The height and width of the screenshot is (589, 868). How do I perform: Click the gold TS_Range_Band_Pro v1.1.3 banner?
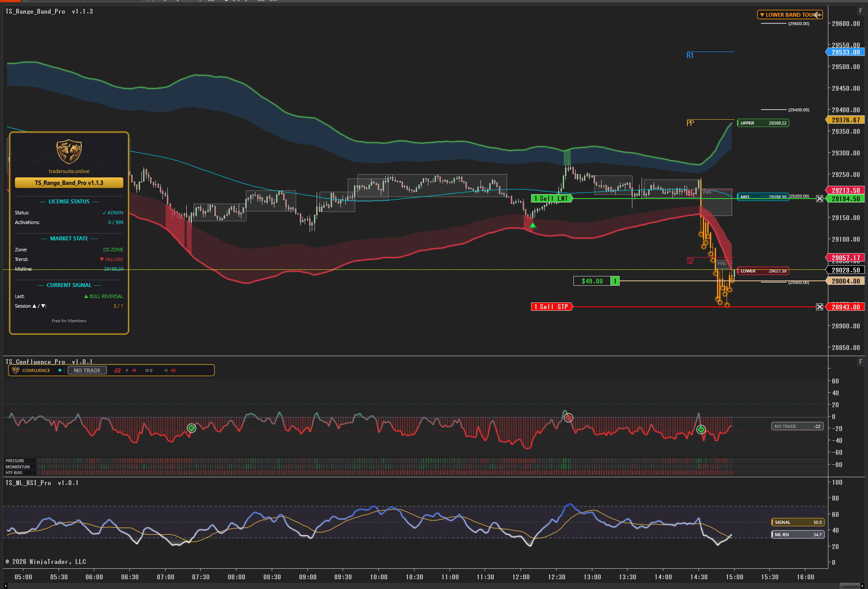pos(69,183)
